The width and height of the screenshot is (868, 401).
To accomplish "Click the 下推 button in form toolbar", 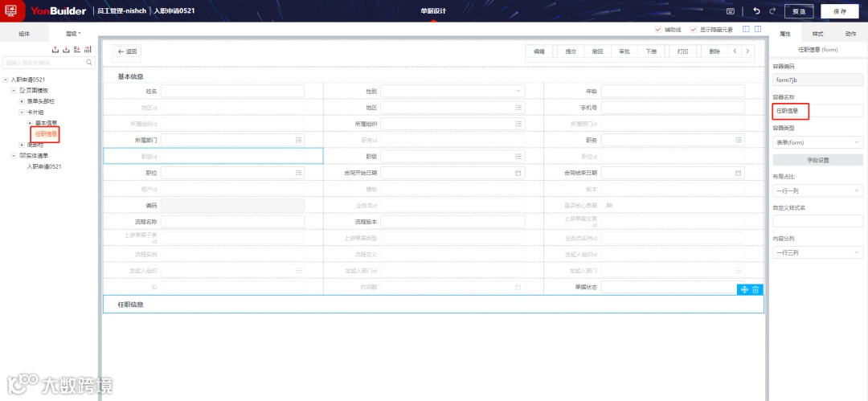I will click(x=651, y=51).
